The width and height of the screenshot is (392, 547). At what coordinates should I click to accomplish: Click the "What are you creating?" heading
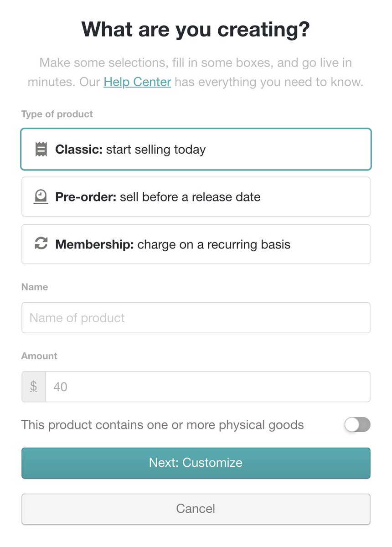click(196, 30)
